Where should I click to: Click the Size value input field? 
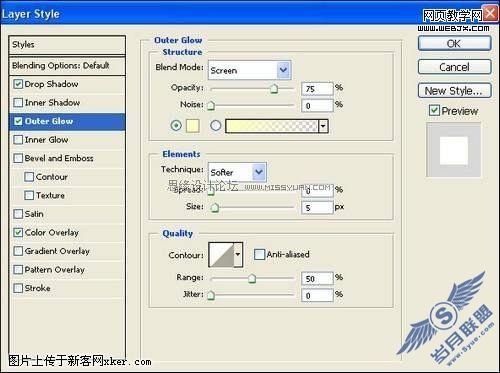tap(317, 208)
